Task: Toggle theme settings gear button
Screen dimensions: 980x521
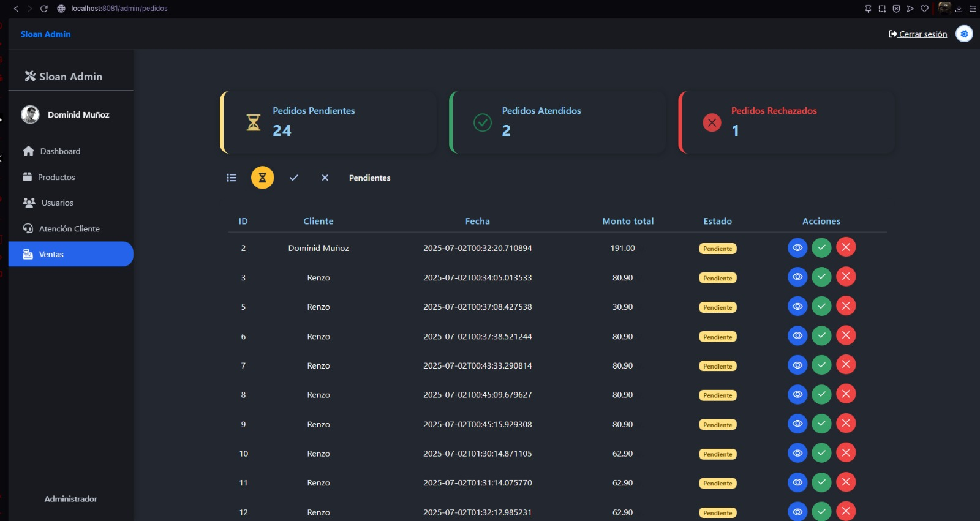Action: pos(964,34)
